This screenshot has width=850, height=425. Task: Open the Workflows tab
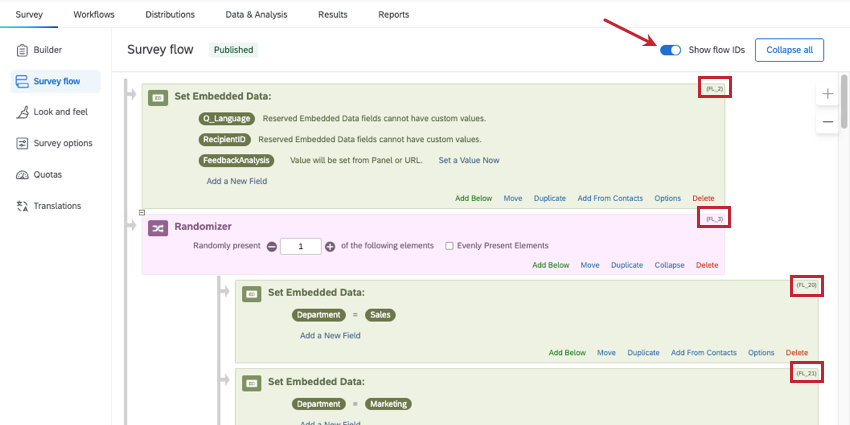(94, 15)
